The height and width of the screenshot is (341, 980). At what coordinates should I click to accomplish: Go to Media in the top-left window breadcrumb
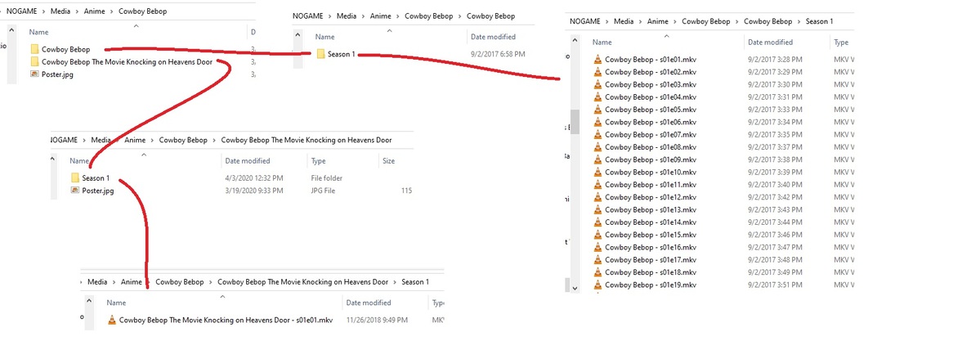[62, 11]
